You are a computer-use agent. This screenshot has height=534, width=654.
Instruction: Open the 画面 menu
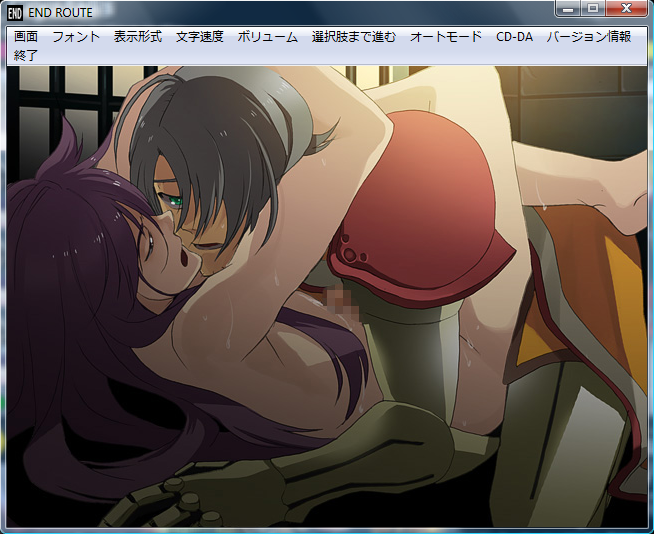coord(26,37)
